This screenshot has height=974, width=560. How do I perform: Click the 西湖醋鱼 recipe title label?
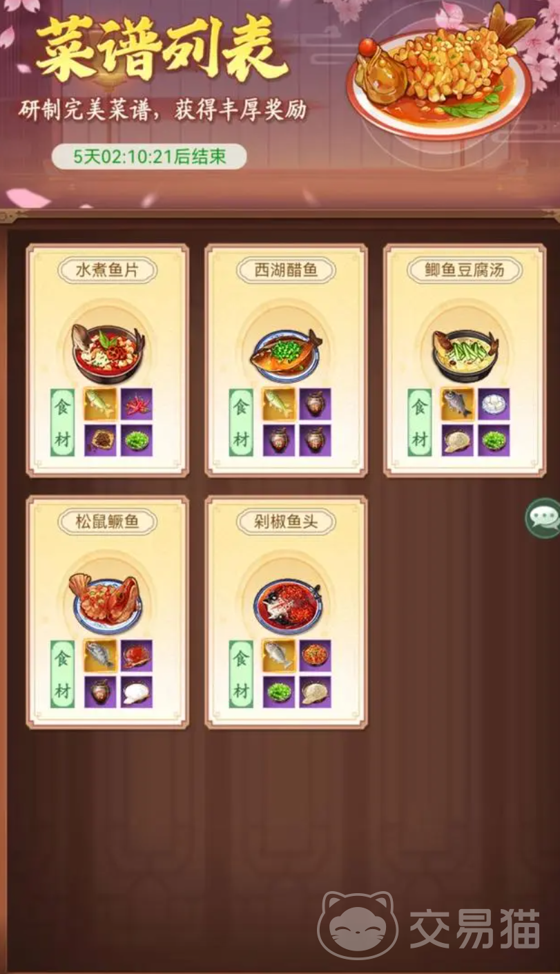tap(286, 270)
